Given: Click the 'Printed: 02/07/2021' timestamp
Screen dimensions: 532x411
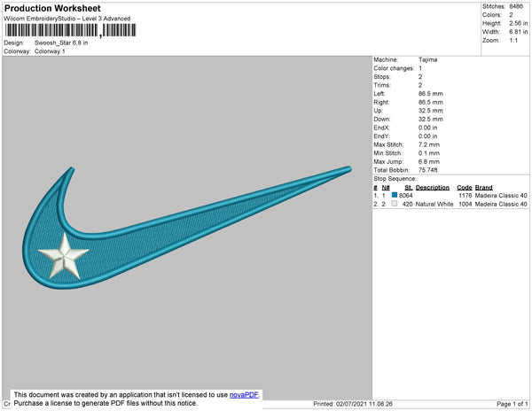Looking at the screenshot, I should coord(353,404).
